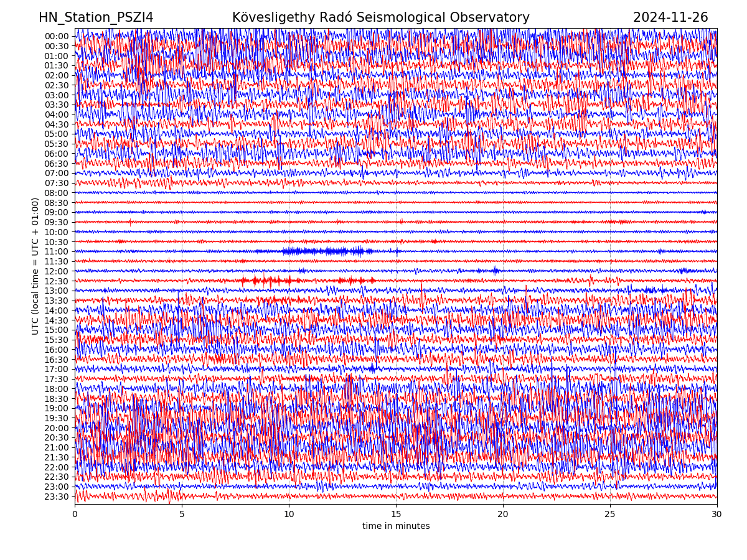Click the blue high-frequency burst on the 11:00 trace

pyautogui.click(x=324, y=251)
